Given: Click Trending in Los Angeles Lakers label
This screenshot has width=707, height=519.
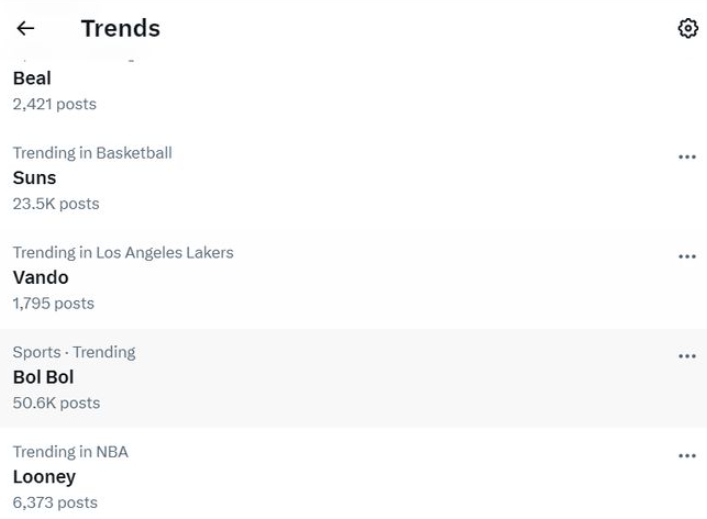Looking at the screenshot, I should pos(123,253).
